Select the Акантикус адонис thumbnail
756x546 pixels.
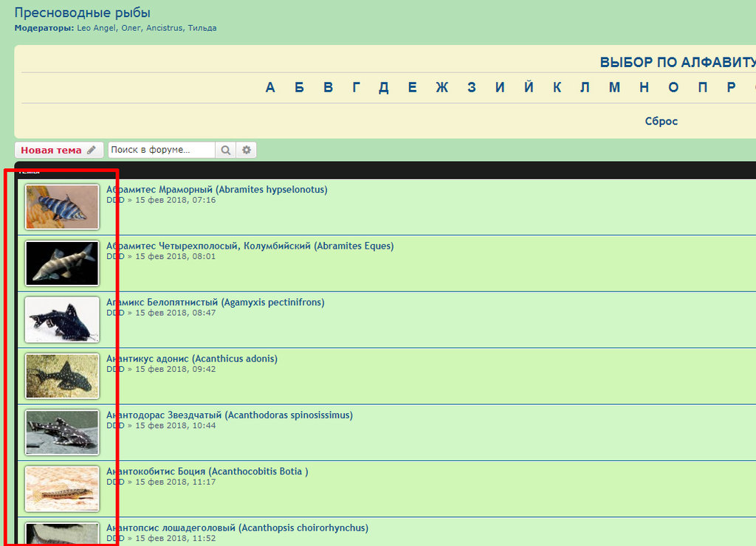(x=62, y=376)
